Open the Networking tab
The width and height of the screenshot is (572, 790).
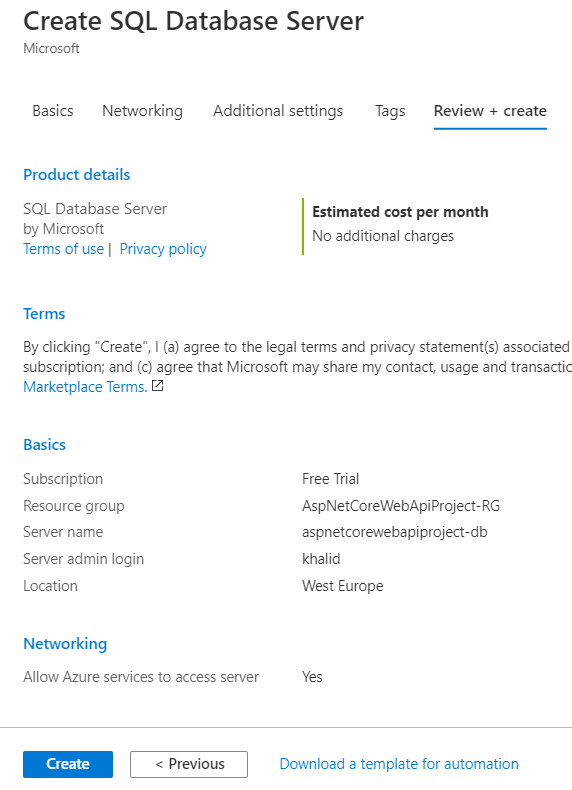(x=143, y=111)
